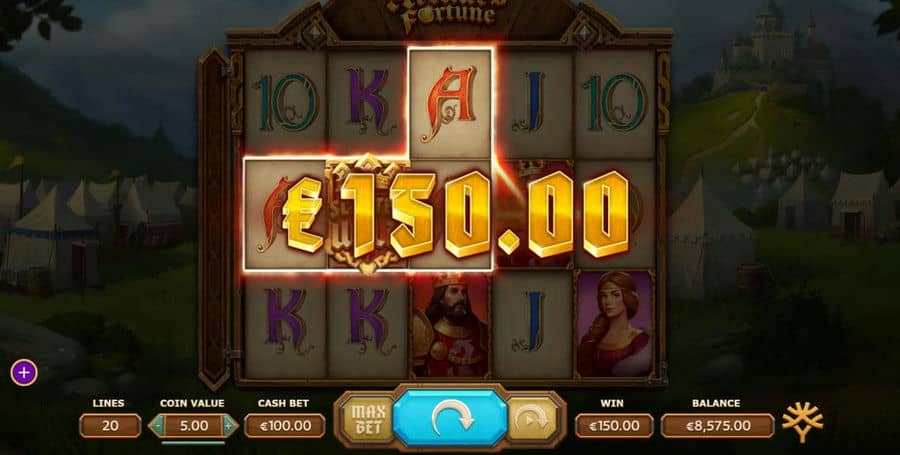Click the Win €150.00 display

click(x=614, y=426)
